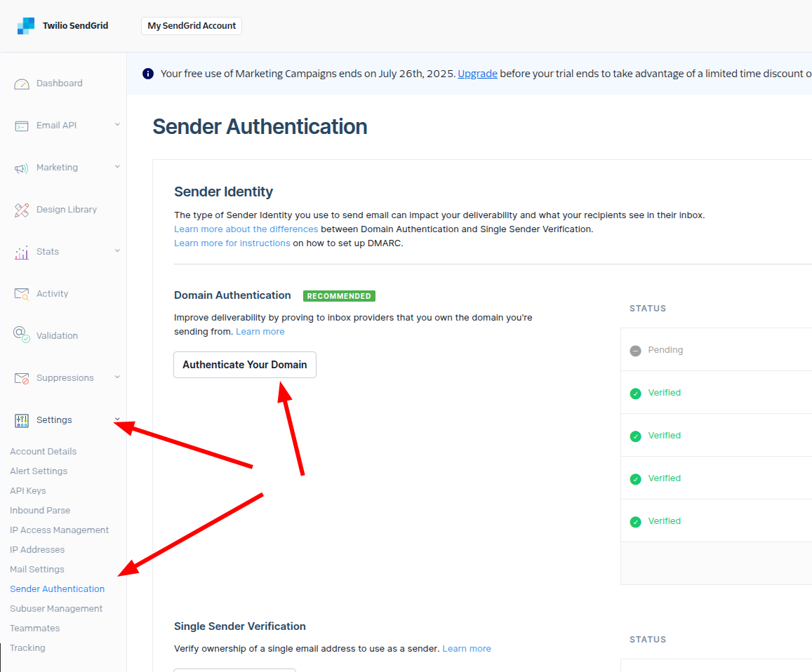The width and height of the screenshot is (812, 672).
Task: Go to Dashboard in sidebar
Action: (x=59, y=83)
